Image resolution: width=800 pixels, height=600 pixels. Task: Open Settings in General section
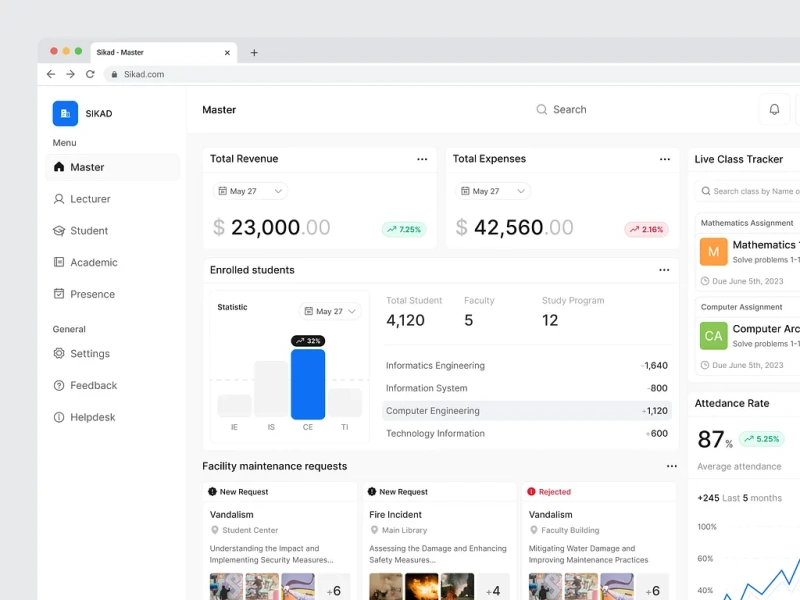[x=90, y=354]
